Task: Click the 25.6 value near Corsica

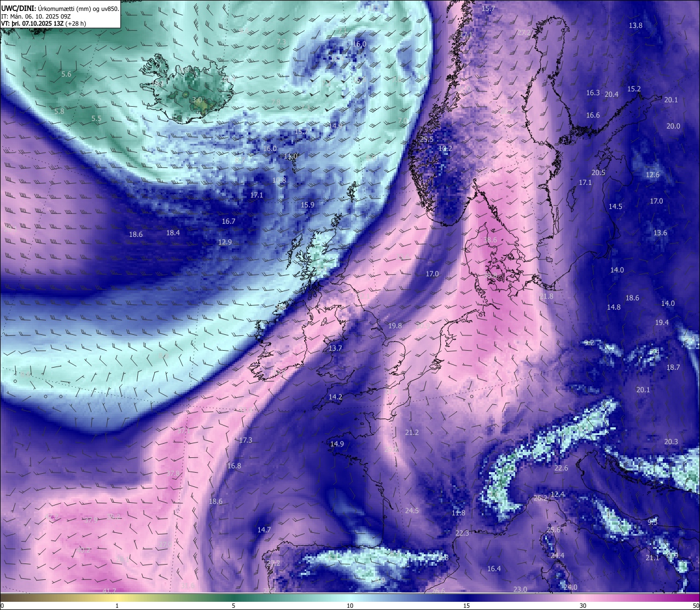Action: 554,530
